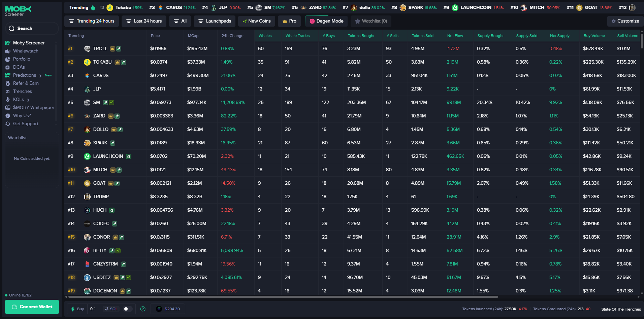Switch to the New Coins tab
Viewport: 644px width, 319px height.
[x=256, y=21]
